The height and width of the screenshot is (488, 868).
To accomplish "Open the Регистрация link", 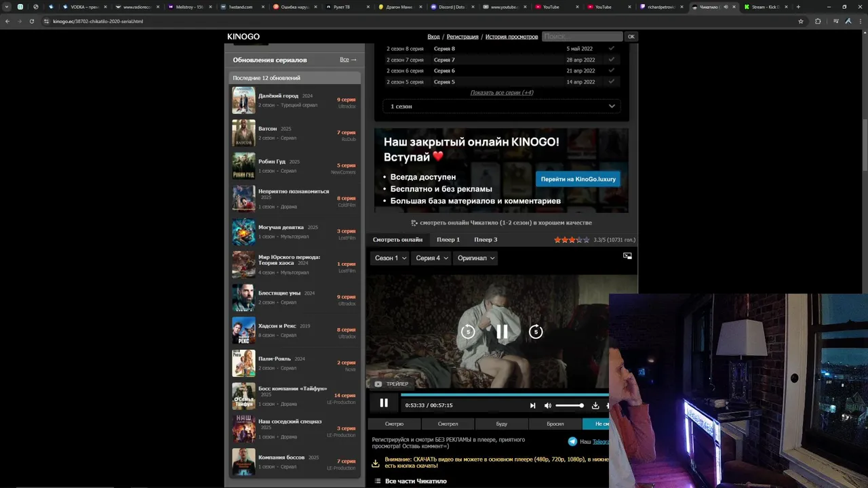I will [462, 37].
